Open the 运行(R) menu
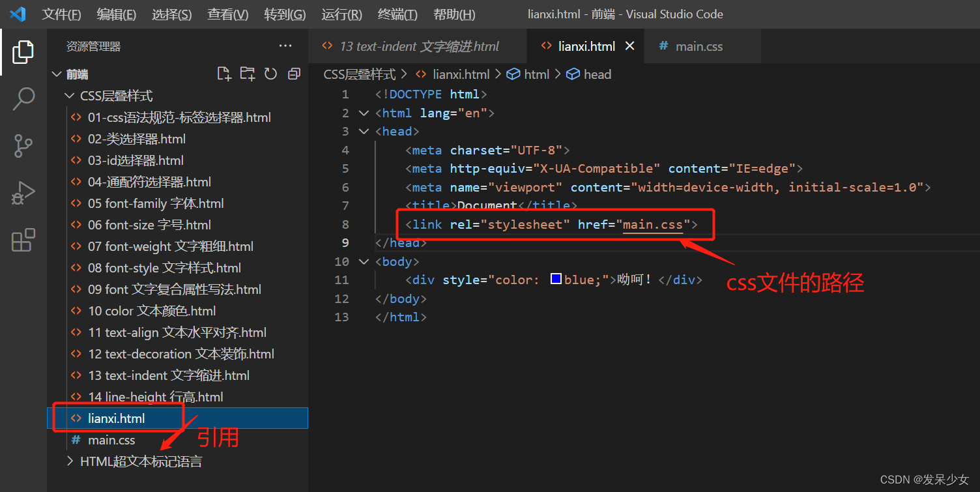Screen dimensions: 980x492 [341, 14]
